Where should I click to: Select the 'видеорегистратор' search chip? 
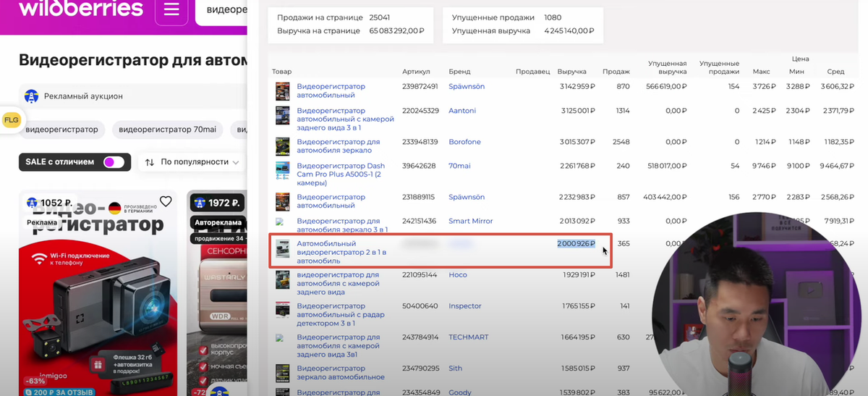tap(61, 130)
